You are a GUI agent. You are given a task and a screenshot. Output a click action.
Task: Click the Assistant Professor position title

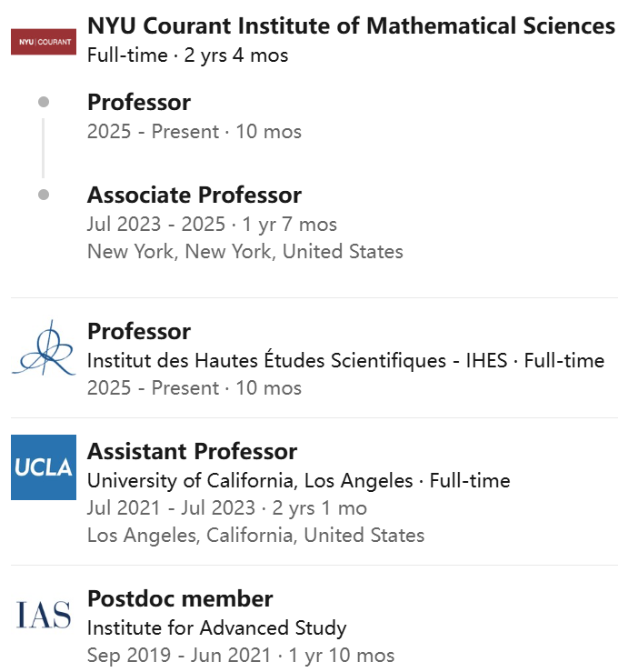click(192, 451)
